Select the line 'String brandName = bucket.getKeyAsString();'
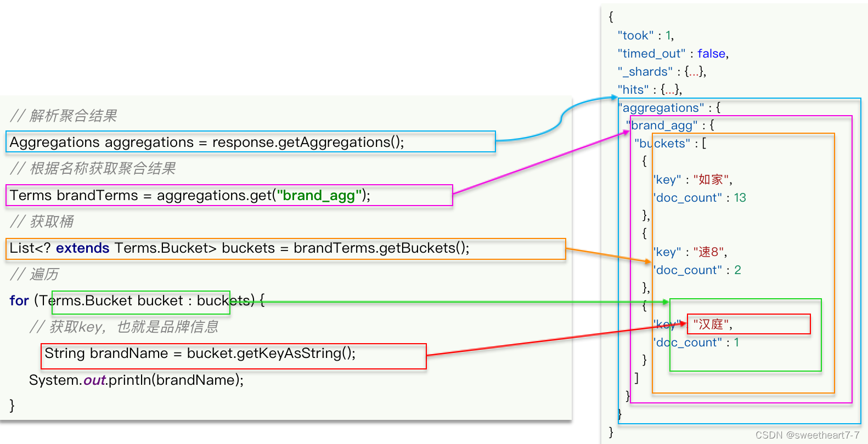Image resolution: width=868 pixels, height=444 pixels. [200, 354]
